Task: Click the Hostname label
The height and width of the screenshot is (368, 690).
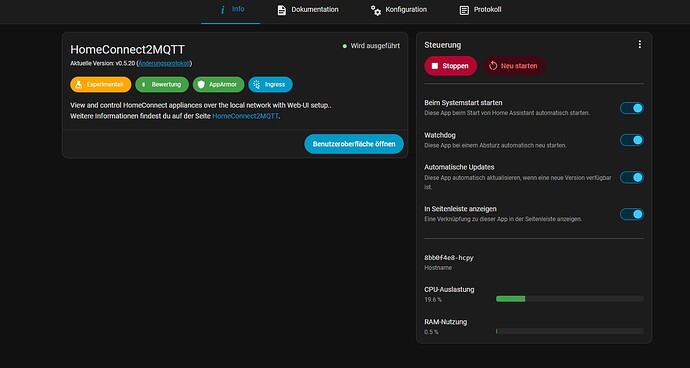Action: pyautogui.click(x=438, y=268)
